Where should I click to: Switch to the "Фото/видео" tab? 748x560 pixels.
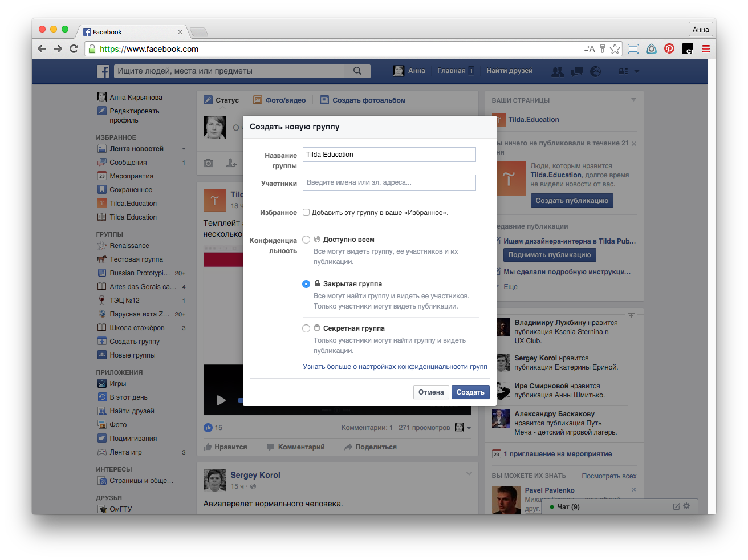point(279,100)
